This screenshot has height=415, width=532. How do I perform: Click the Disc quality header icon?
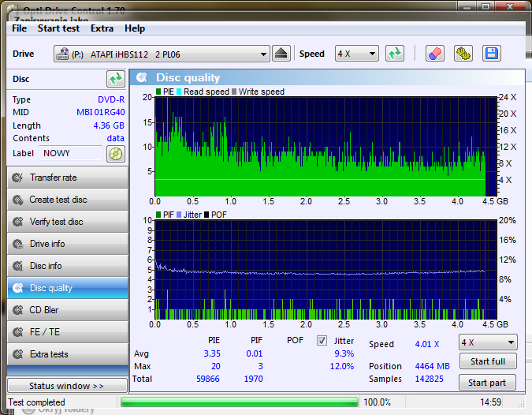(142, 77)
